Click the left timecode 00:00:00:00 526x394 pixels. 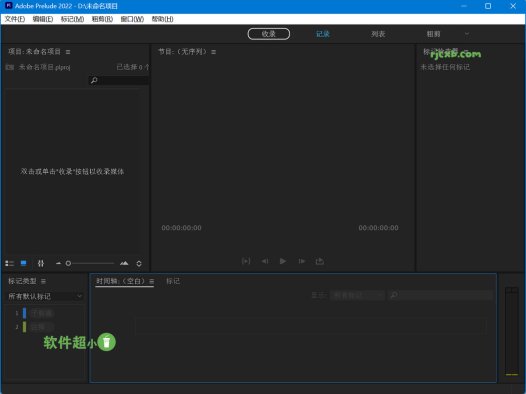point(181,228)
